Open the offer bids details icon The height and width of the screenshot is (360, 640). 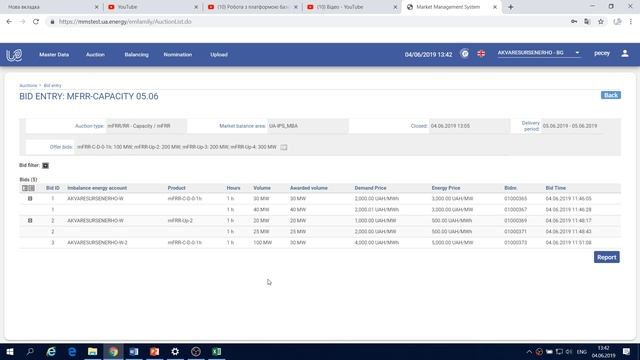pyautogui.click(x=284, y=147)
